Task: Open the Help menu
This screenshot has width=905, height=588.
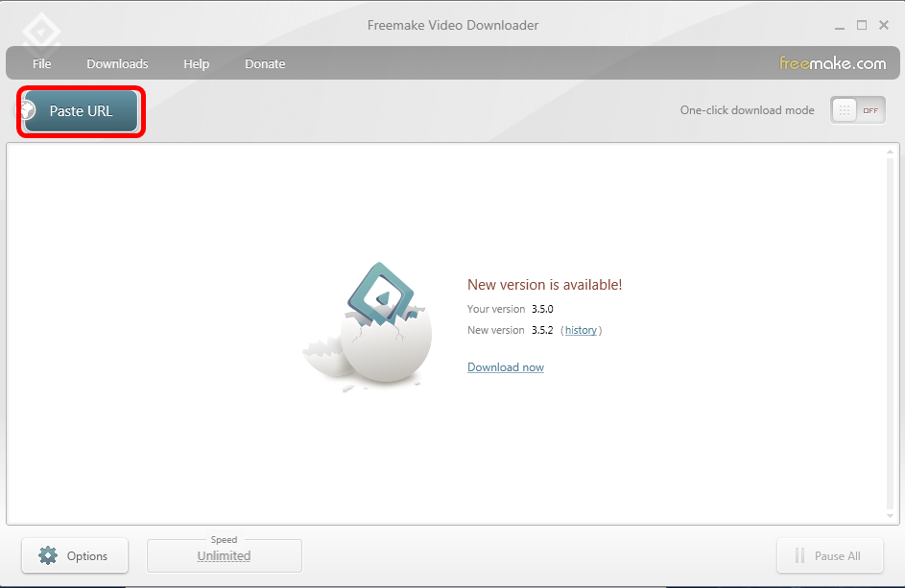Action: click(x=196, y=63)
